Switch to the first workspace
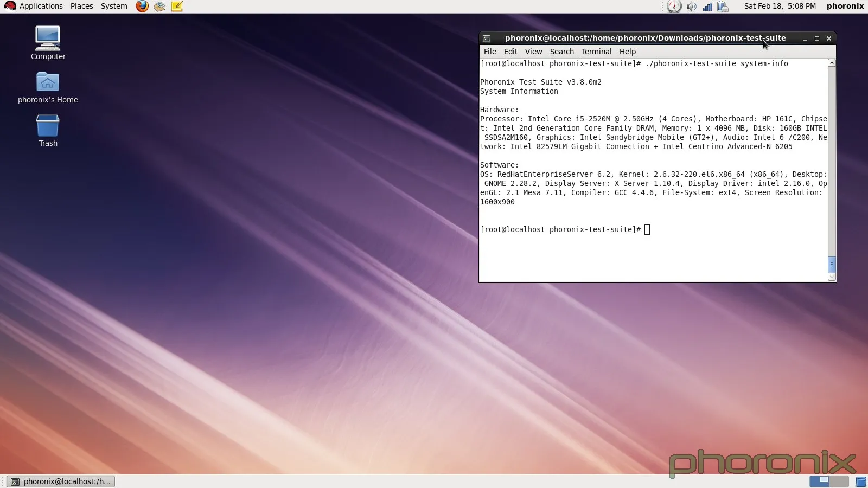The width and height of the screenshot is (868, 488). pos(819,481)
